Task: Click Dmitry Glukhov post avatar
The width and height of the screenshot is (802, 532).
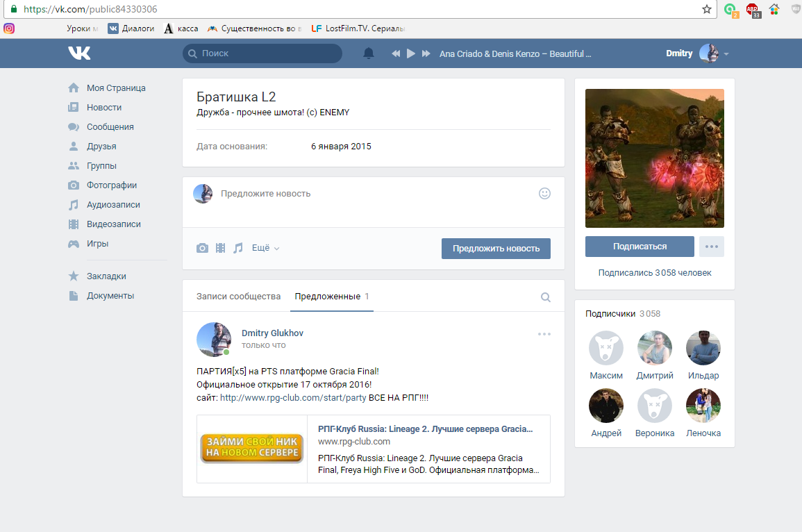Action: [214, 339]
